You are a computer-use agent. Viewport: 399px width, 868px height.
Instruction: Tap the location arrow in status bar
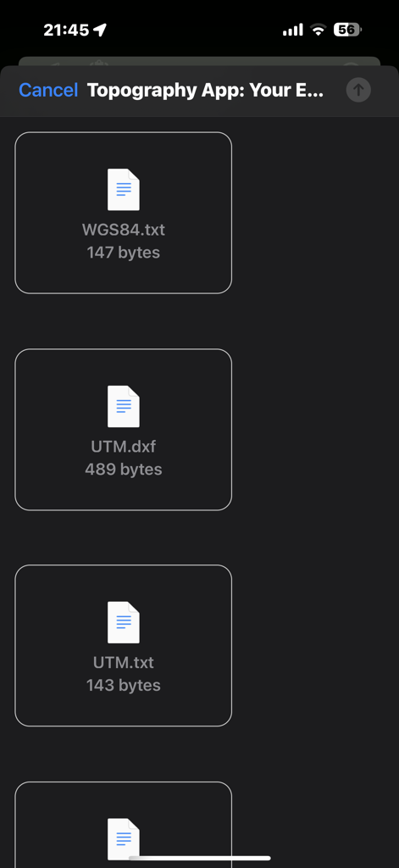point(100,30)
